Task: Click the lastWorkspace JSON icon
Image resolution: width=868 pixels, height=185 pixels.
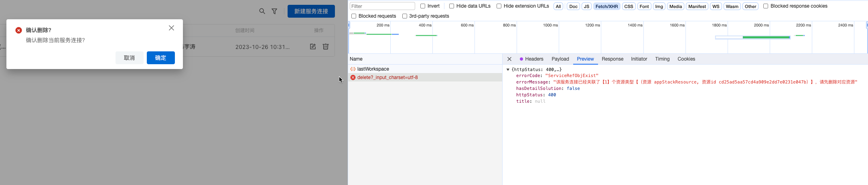Action: click(353, 69)
